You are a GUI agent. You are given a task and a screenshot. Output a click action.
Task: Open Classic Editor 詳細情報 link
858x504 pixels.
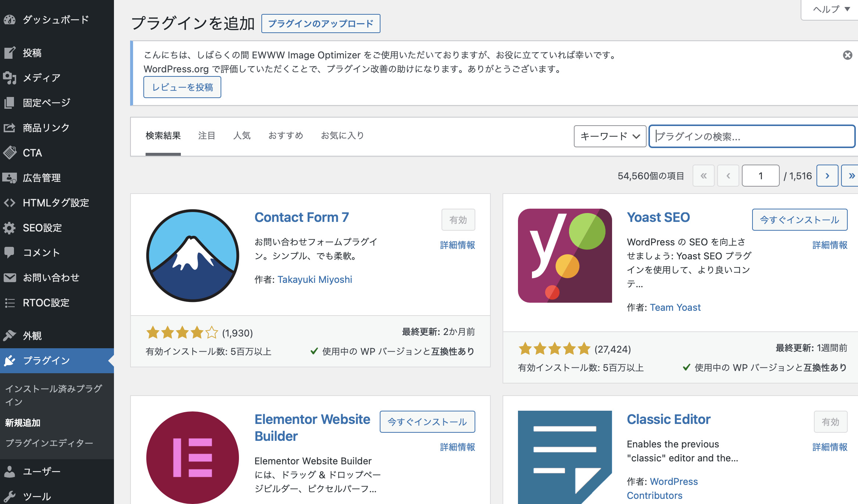coord(830,447)
